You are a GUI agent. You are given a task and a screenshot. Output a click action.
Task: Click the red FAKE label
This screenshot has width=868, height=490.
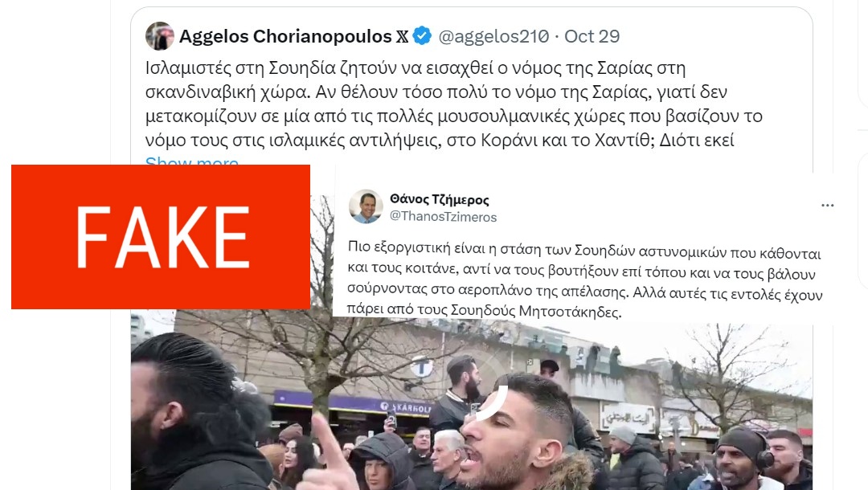[161, 237]
